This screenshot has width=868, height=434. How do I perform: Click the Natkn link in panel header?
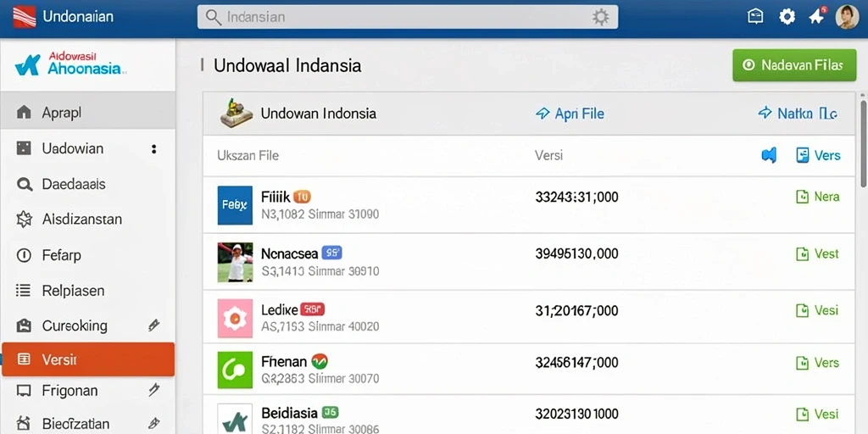pyautogui.click(x=797, y=114)
